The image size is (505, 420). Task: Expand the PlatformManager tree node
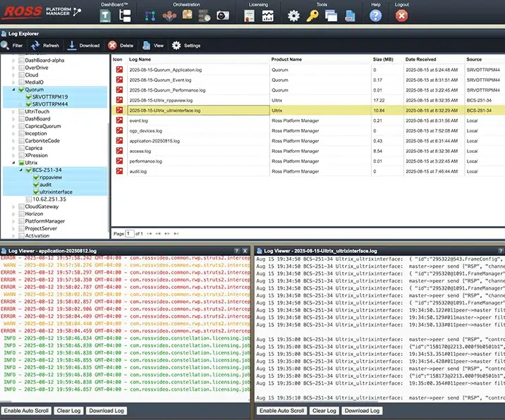13,221
